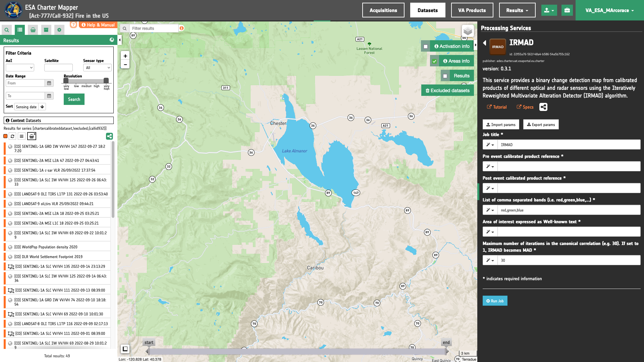The height and width of the screenshot is (362, 644).
Task: Open the Help & Manual link
Action: [98, 25]
